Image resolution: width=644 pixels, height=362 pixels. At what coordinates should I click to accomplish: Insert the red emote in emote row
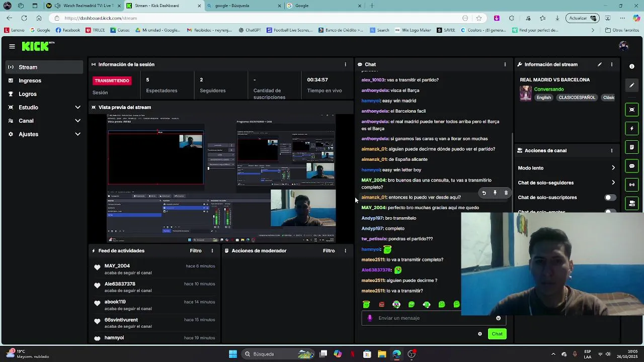[381, 304]
